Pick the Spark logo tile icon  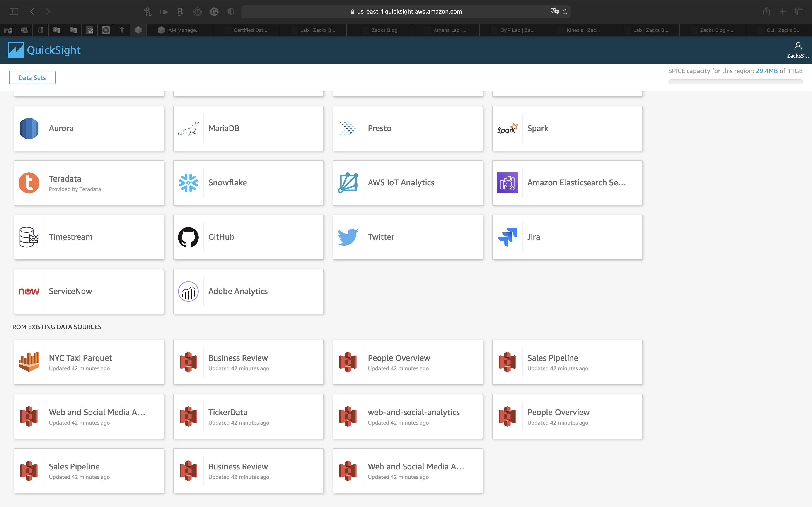507,128
